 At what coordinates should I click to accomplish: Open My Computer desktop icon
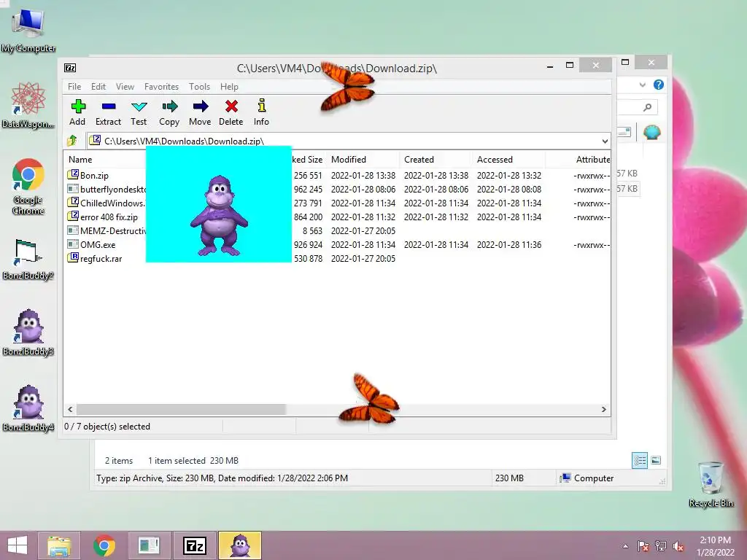pos(28,31)
